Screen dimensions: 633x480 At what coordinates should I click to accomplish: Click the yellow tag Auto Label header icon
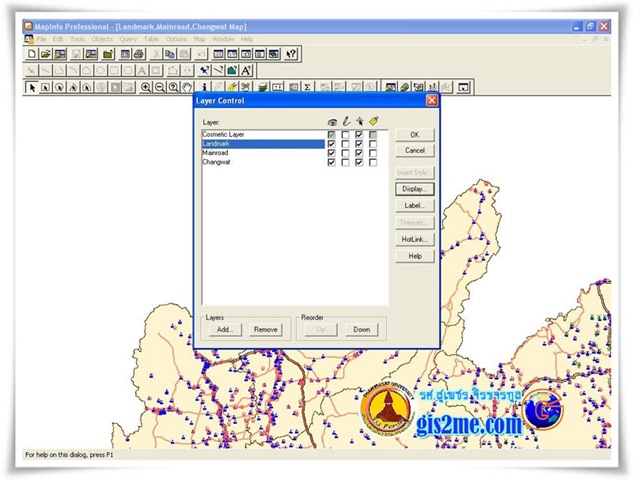tap(374, 121)
